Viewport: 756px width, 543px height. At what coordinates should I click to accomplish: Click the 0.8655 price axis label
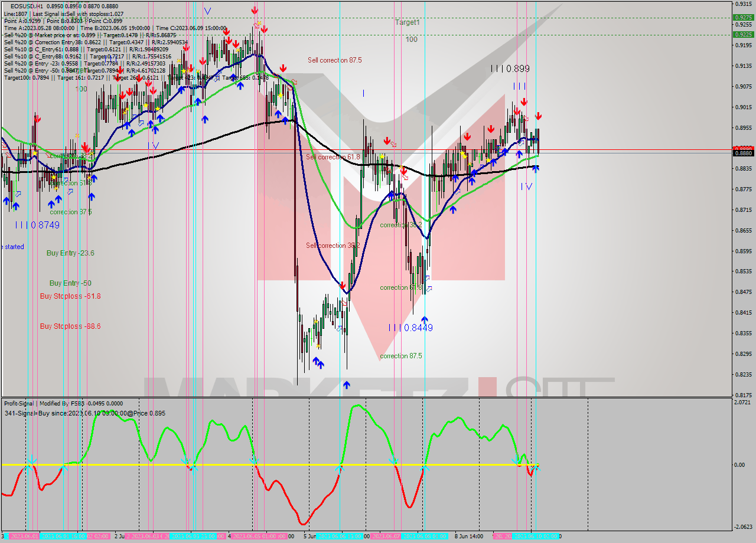pos(743,231)
